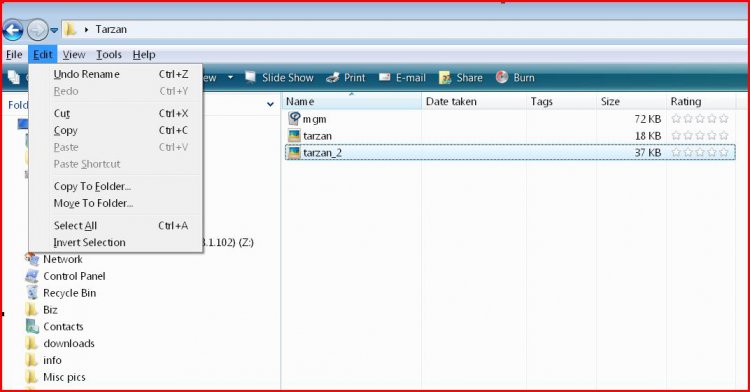Screen dimensions: 750x392
Task: Click the Print toolbar button
Action: 345,77
